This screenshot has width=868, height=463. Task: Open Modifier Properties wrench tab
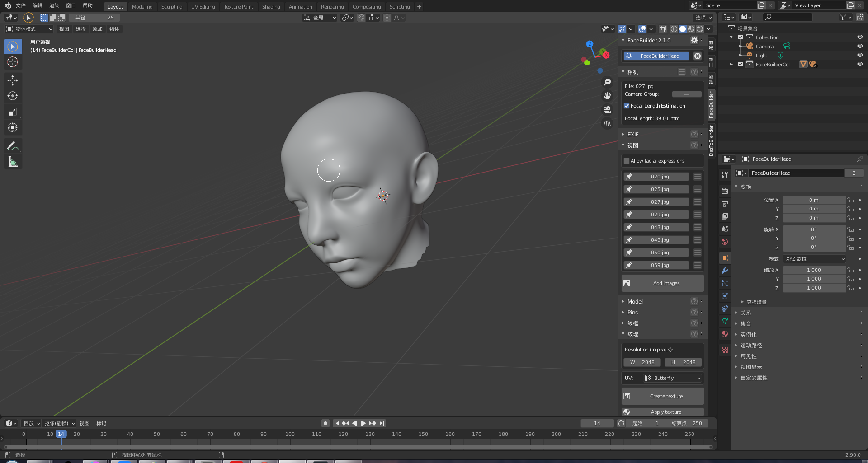point(725,270)
